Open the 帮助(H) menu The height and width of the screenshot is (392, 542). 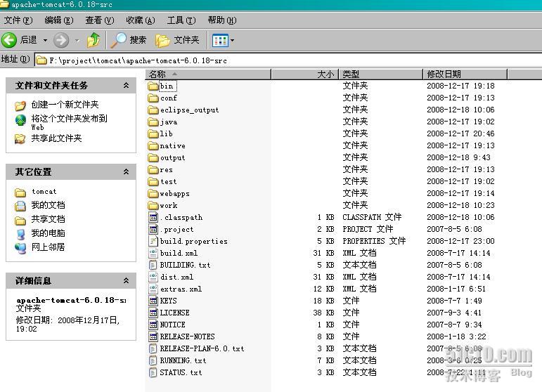point(222,20)
